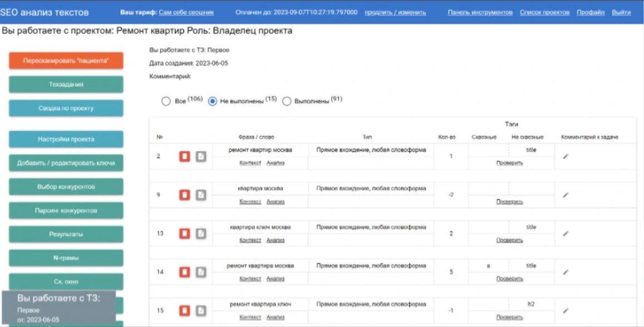This screenshot has height=327, width=644.
Task: Click the 'h2' tag in row 15
Action: coord(532,304)
